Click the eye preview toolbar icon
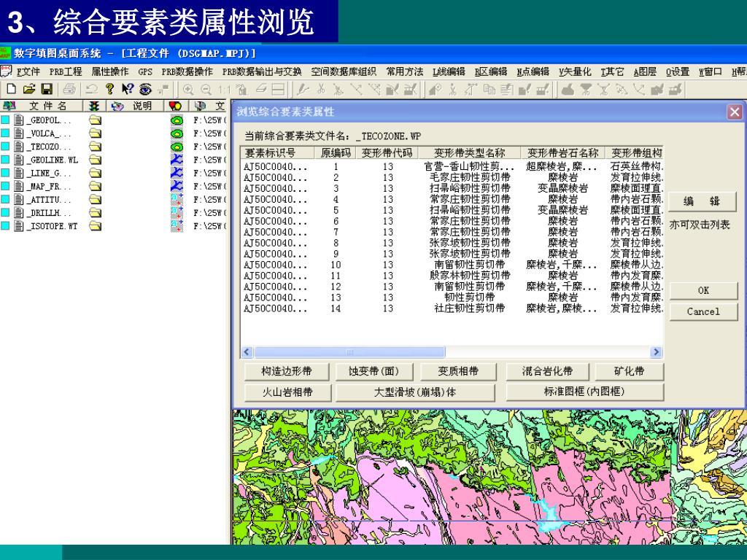Screen dimensions: 747x560 click(x=145, y=89)
